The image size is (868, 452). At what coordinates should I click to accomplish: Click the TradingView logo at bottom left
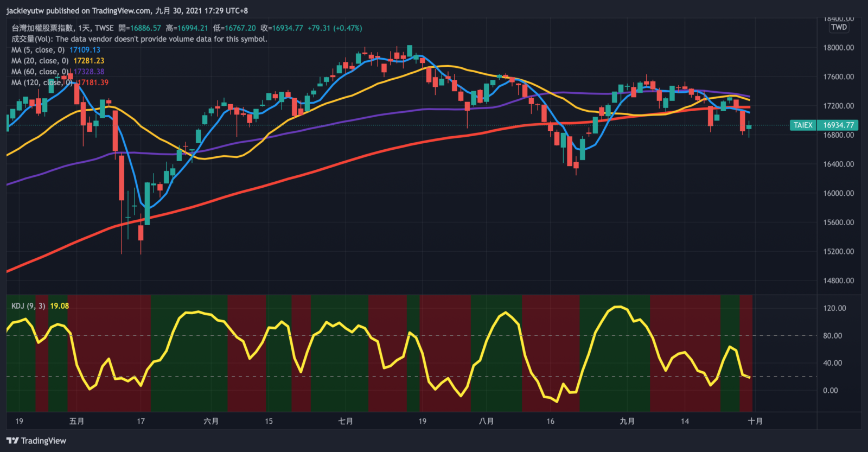coord(36,441)
